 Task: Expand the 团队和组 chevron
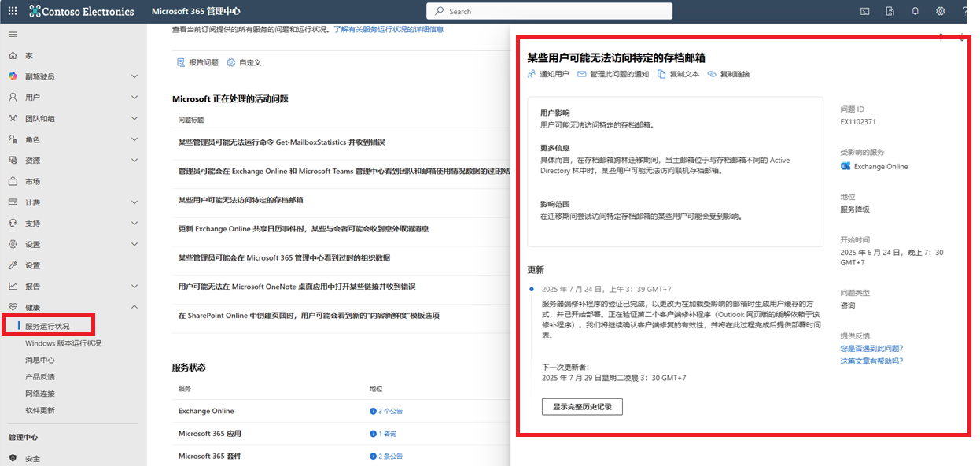(x=134, y=119)
